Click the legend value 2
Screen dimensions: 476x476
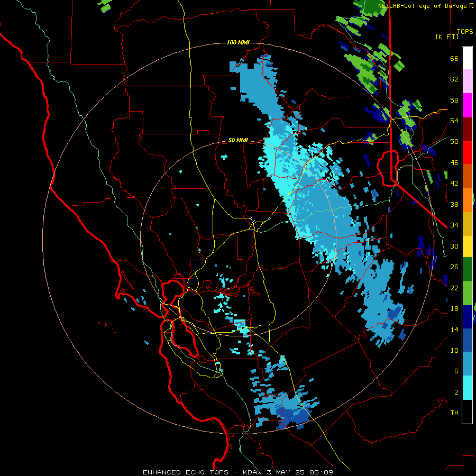click(x=456, y=392)
